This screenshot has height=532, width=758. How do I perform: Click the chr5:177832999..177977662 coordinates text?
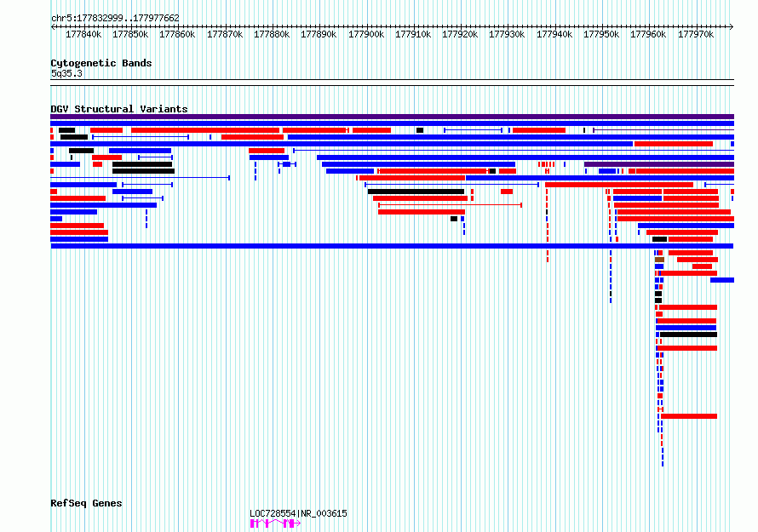pos(115,18)
